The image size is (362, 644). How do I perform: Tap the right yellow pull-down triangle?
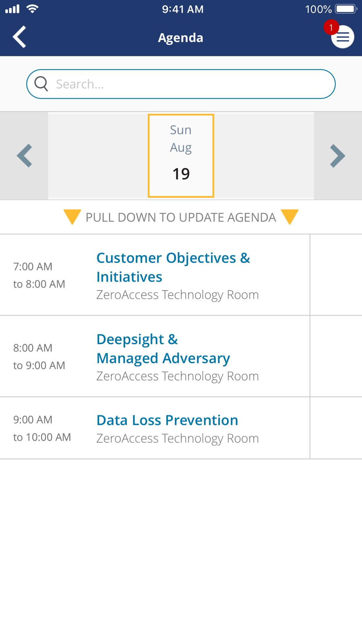pos(290,217)
